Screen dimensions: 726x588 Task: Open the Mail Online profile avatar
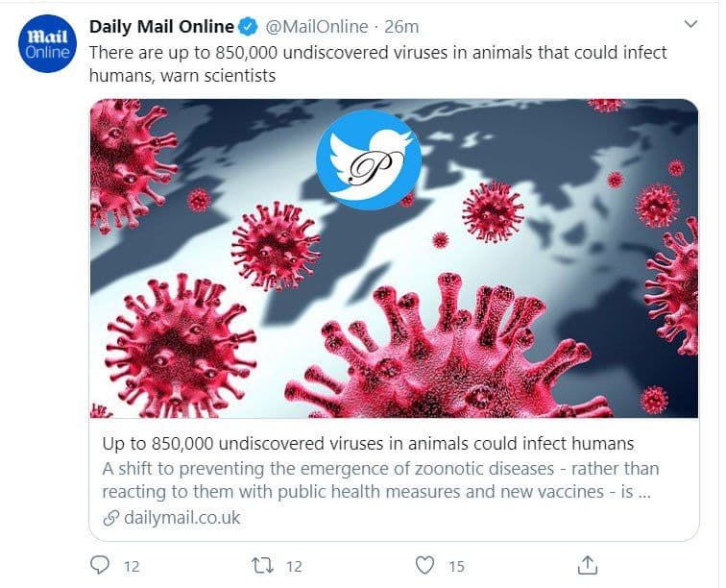tap(47, 43)
